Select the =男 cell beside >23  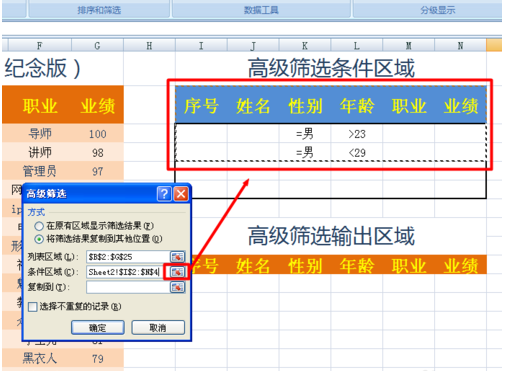point(305,134)
